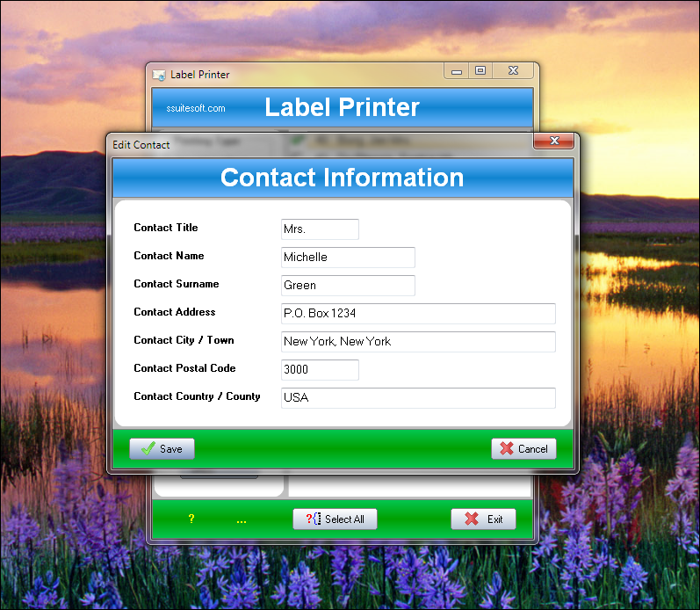Focus the Contact Country / County field
This screenshot has height=610, width=700.
[418, 398]
